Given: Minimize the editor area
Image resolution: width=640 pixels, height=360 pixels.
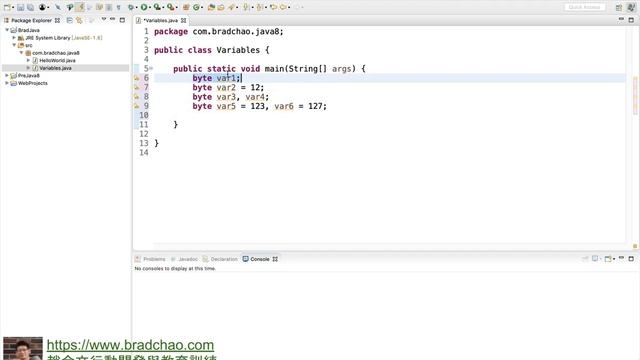Looking at the screenshot, I should tap(621, 19).
